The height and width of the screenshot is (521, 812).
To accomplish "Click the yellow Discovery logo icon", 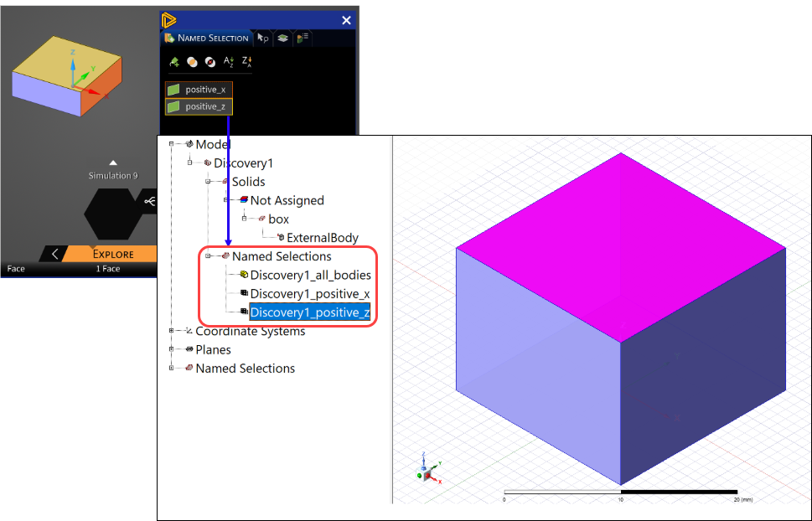I will [168, 20].
